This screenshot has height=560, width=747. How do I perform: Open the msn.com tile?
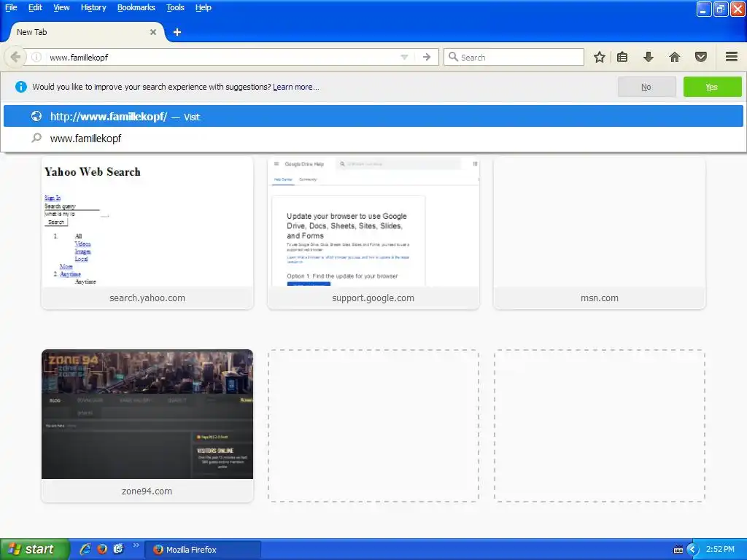tap(600, 233)
